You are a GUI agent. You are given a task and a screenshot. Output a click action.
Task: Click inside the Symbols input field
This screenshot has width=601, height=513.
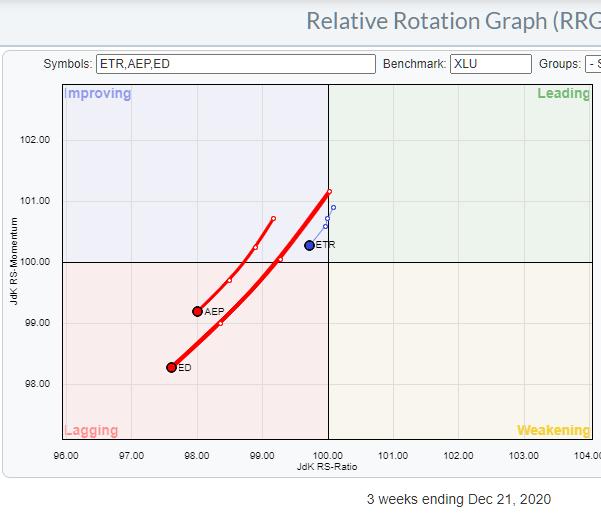coord(234,64)
